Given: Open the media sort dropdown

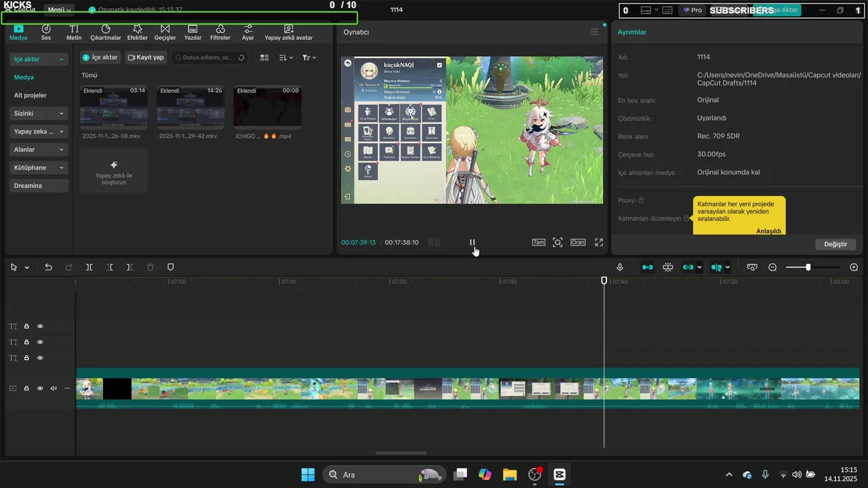Looking at the screenshot, I should (286, 58).
